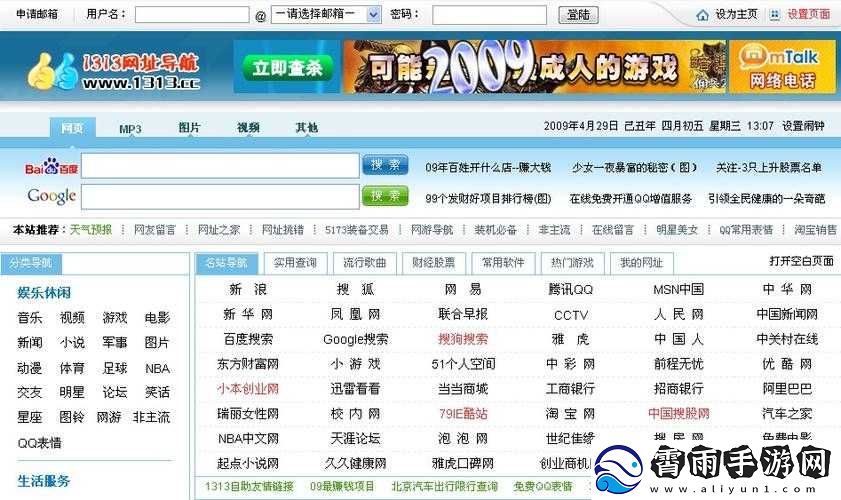Open 优酷网 link
The height and width of the screenshot is (500, 841).
point(787,364)
